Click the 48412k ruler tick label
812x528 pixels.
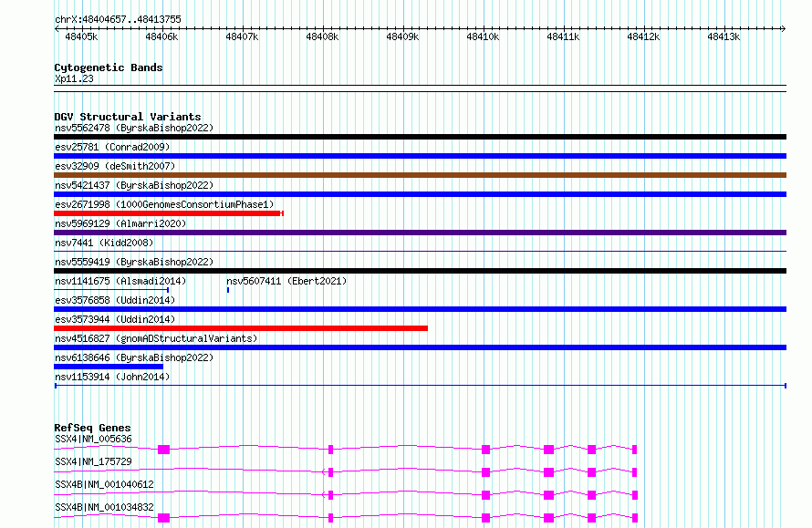click(x=643, y=36)
